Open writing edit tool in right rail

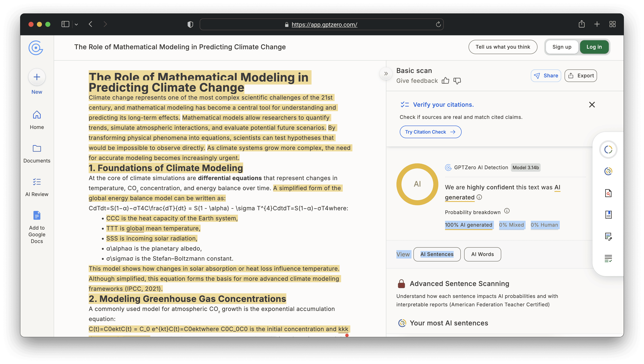[608, 236]
